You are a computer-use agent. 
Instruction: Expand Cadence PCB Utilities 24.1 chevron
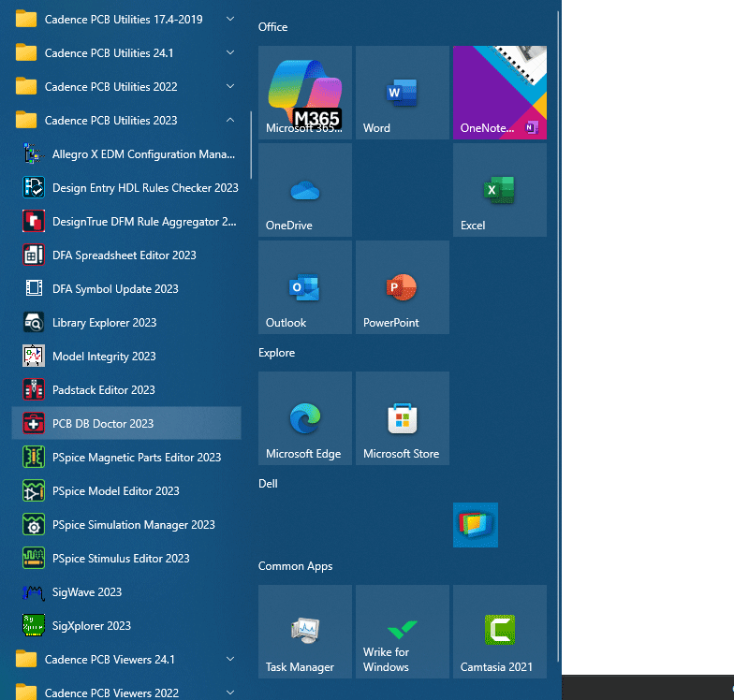tap(230, 52)
